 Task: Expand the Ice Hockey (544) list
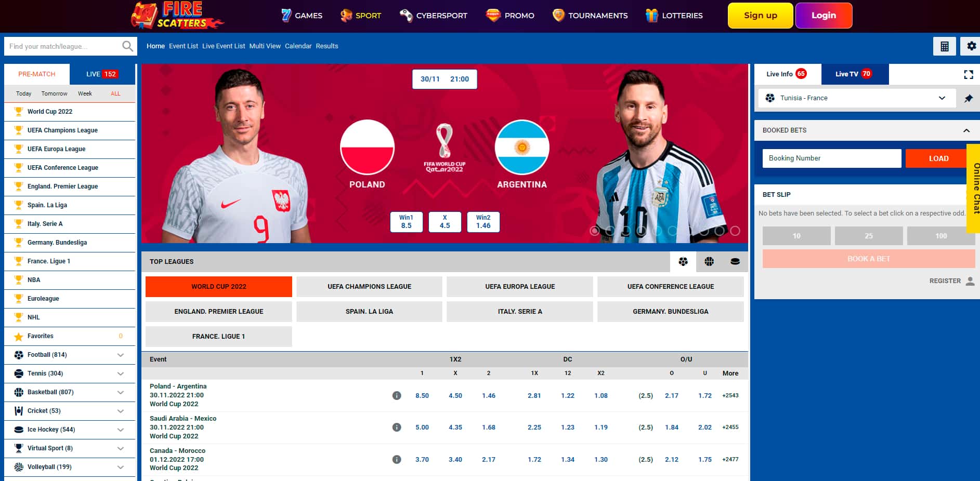[121, 430]
